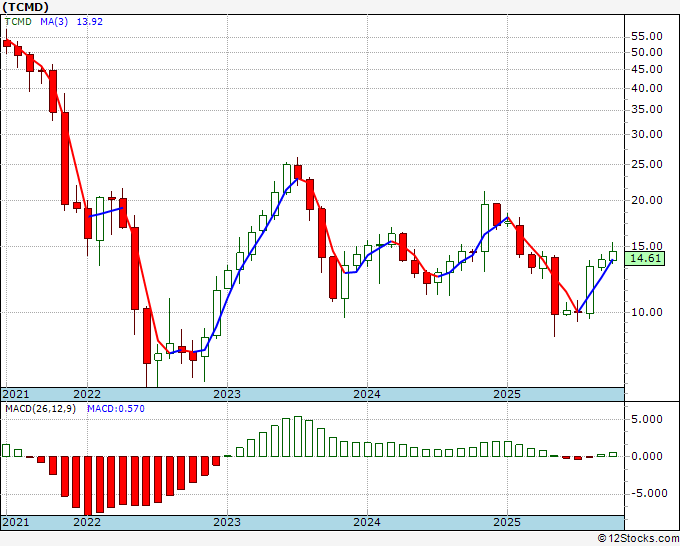
Task: Click 2024 on price chart time axis
Action: [367, 394]
